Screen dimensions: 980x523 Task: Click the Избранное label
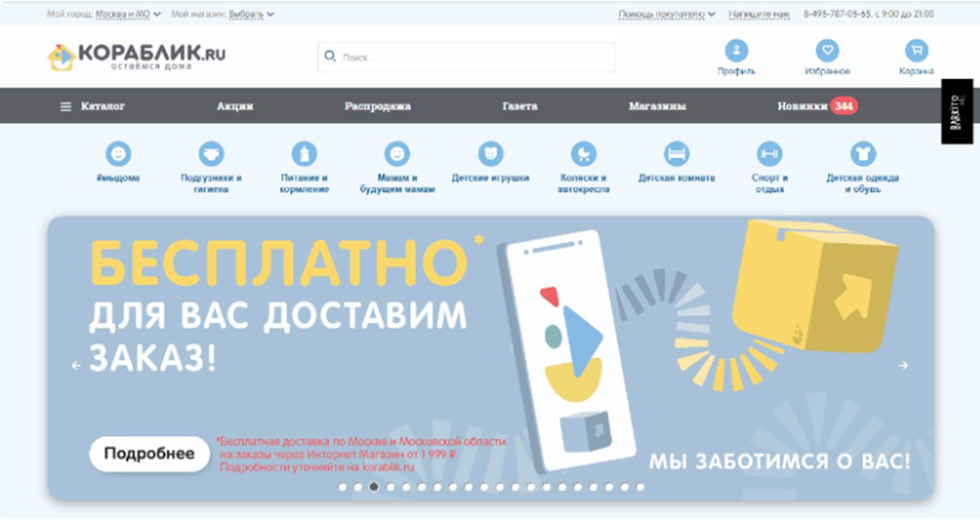coord(827,71)
